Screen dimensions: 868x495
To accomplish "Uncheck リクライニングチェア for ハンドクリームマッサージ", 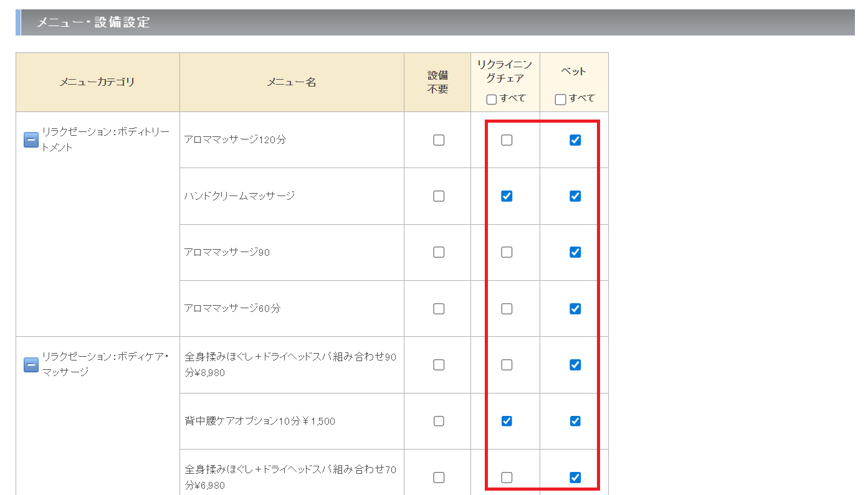I will (507, 196).
